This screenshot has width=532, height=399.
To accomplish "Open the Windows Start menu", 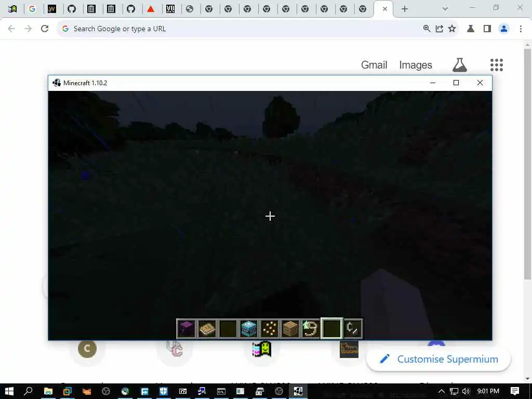I will [x=9, y=391].
